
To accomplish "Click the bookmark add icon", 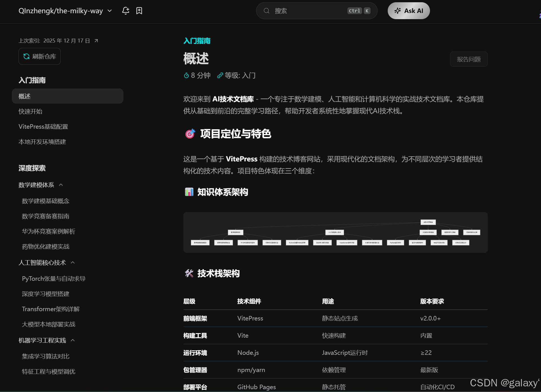I will pos(139,11).
